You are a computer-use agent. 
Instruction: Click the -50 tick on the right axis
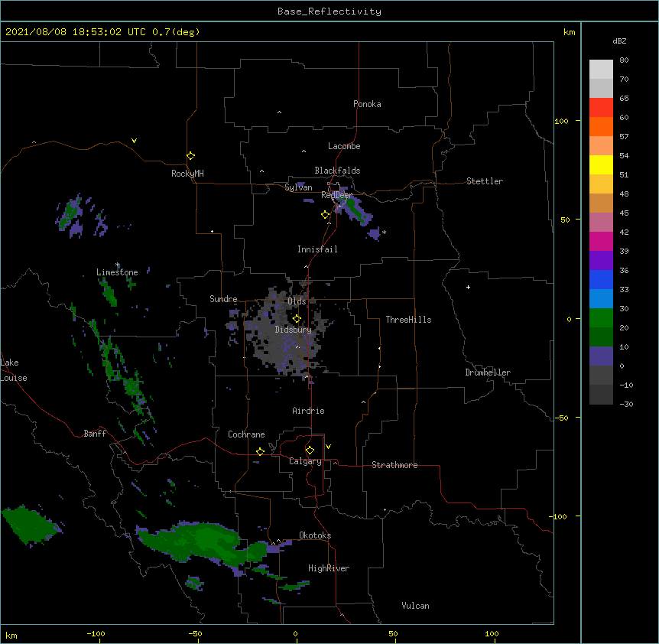pyautogui.click(x=560, y=418)
